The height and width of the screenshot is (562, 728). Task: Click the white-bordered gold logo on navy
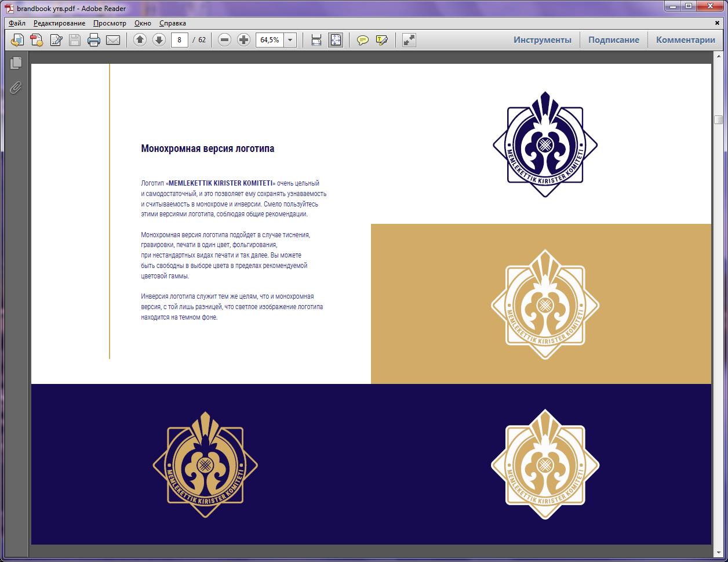(545, 465)
